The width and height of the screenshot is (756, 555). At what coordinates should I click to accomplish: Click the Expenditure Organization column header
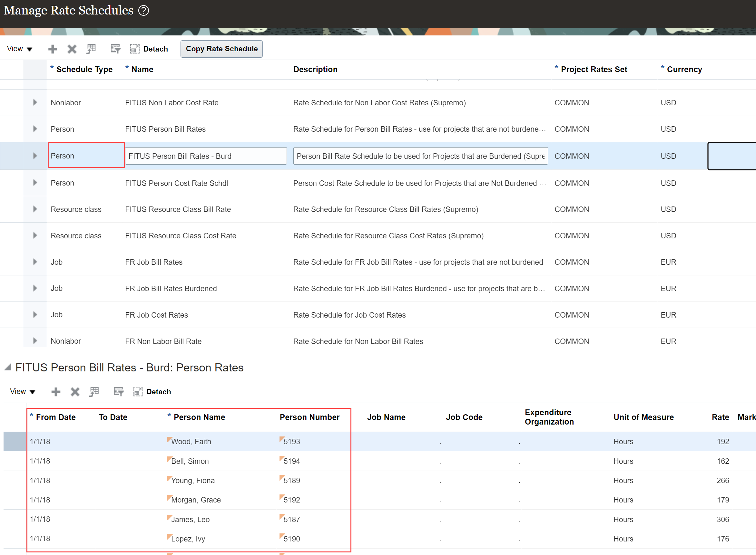point(549,417)
